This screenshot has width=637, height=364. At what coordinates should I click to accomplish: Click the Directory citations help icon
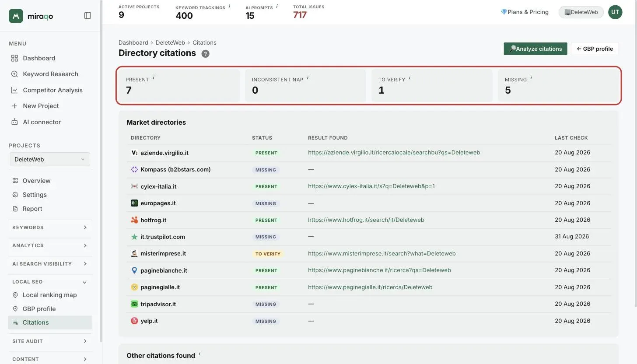coord(205,54)
